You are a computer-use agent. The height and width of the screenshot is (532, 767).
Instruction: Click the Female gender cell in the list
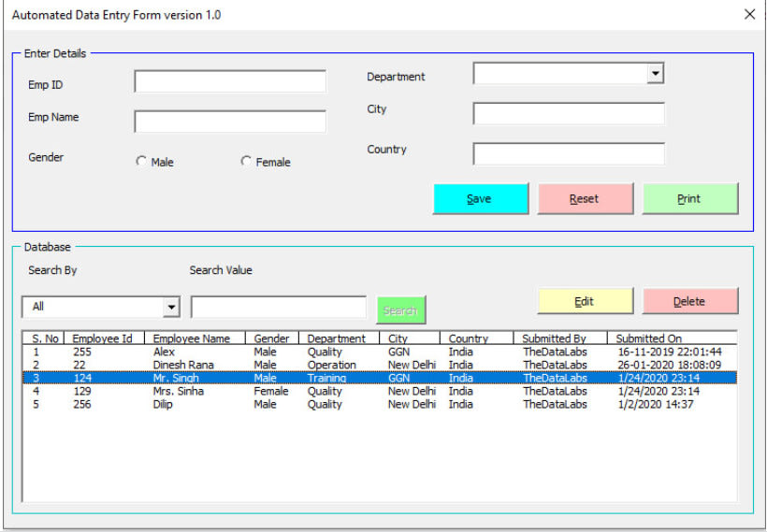pyautogui.click(x=271, y=391)
